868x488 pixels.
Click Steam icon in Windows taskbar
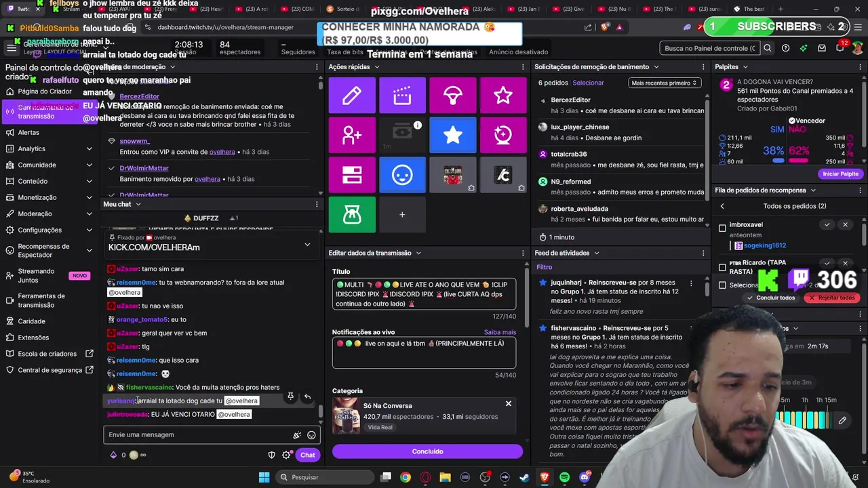point(524,477)
